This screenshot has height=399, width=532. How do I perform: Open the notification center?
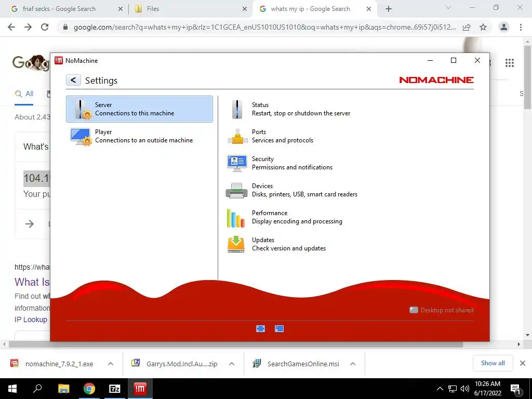(x=516, y=389)
